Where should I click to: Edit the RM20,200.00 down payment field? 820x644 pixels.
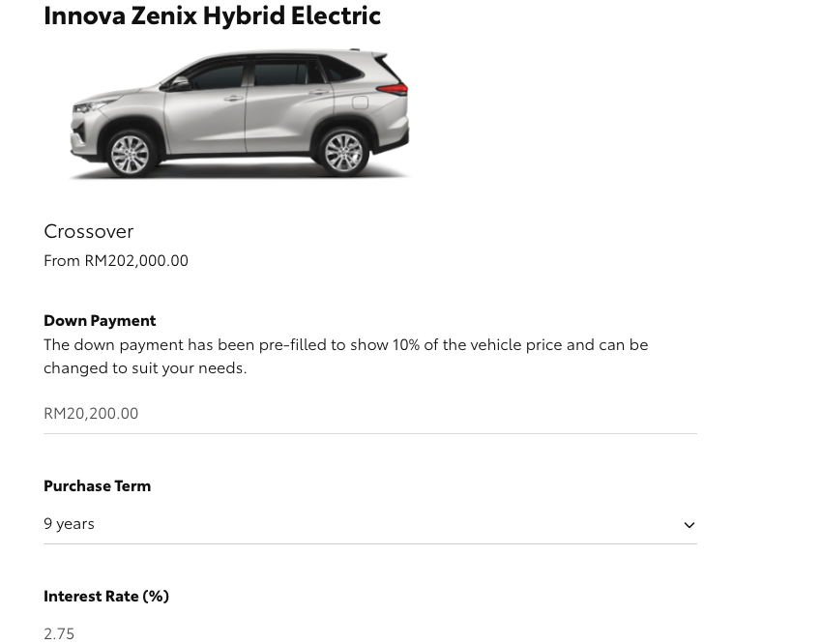370,414
